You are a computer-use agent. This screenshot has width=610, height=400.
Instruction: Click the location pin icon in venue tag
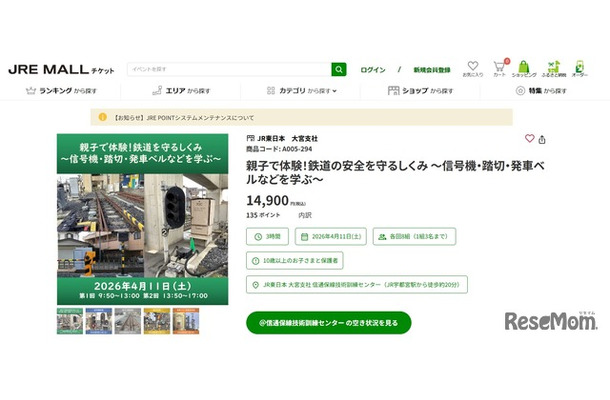point(256,285)
